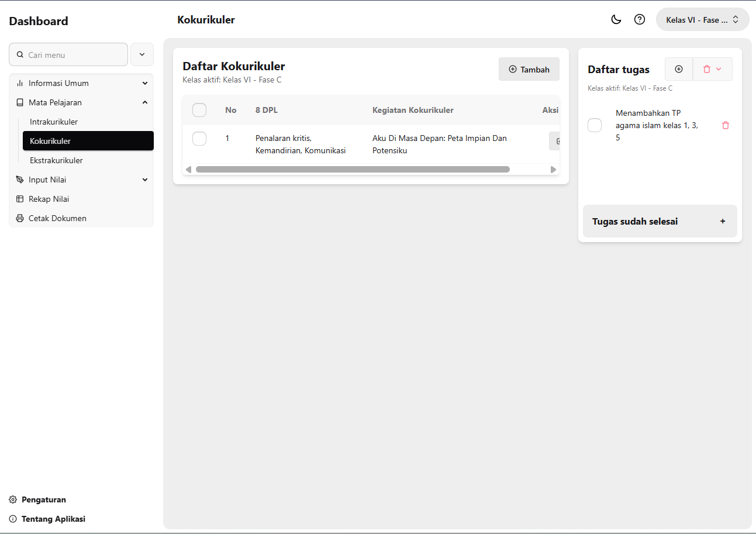Select the checkbox for row 1 Penalaran kritis
This screenshot has width=756, height=534.
tap(199, 139)
